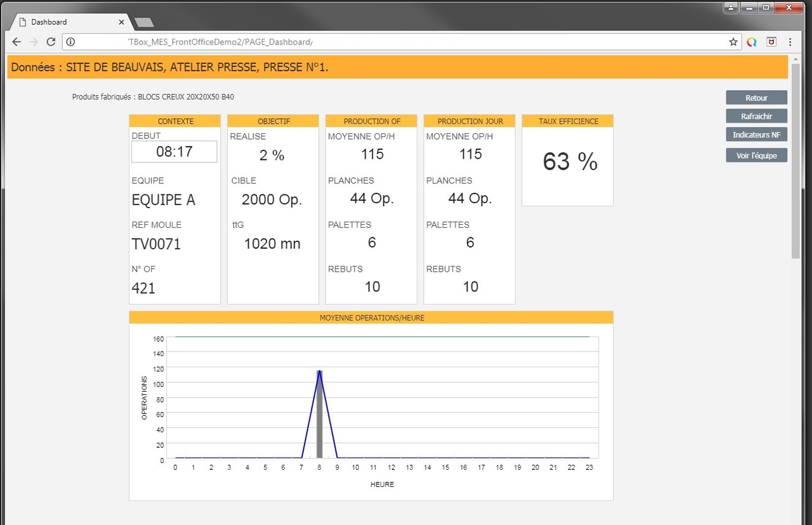The width and height of the screenshot is (812, 525).
Task: Click the CIBLE value 2000 Op.
Action: (272, 200)
